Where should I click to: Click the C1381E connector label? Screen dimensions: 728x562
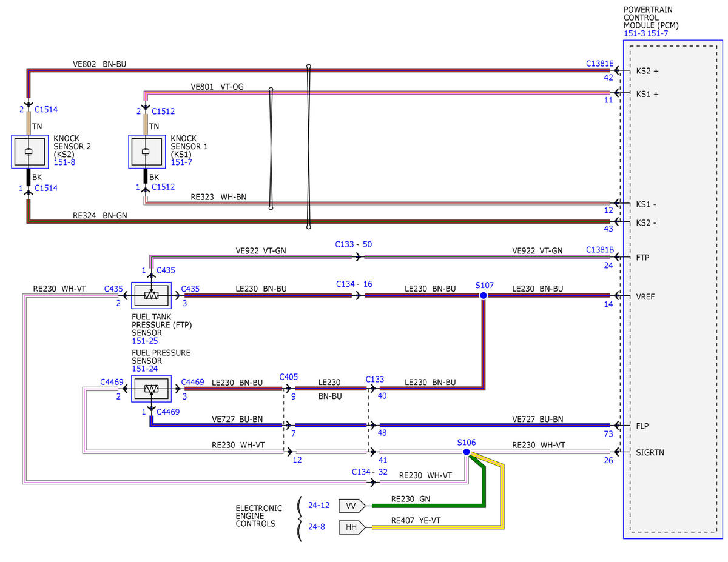tap(600, 64)
